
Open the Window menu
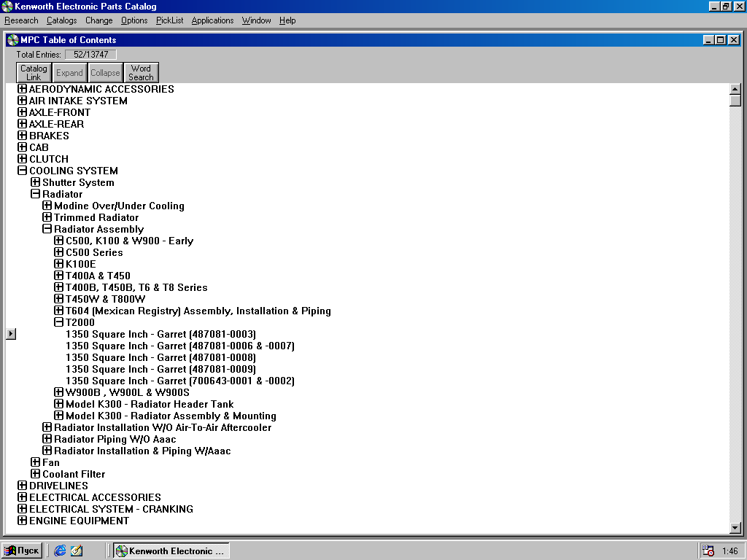tap(256, 20)
